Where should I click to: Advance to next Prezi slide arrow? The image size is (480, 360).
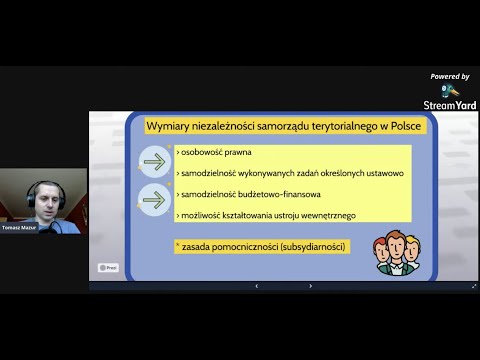(310, 286)
